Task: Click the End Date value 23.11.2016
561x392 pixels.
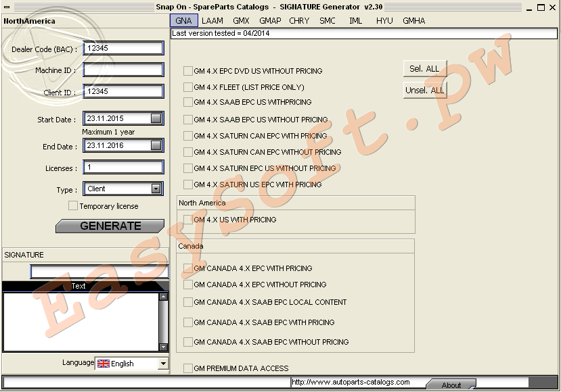Action: click(105, 145)
